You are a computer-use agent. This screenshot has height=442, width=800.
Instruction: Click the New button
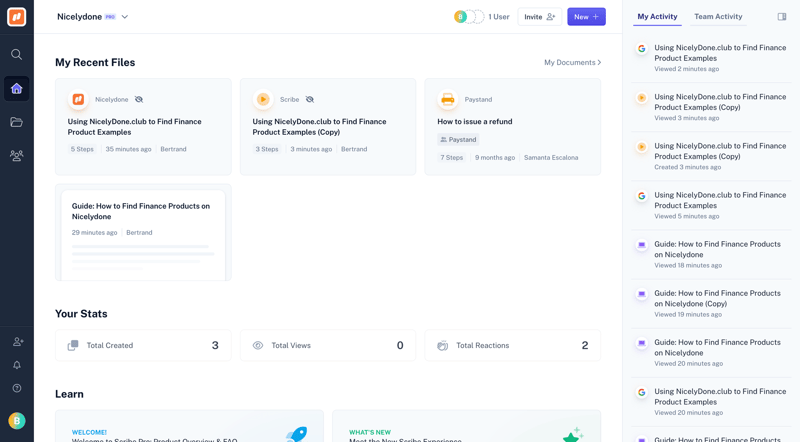tap(586, 17)
